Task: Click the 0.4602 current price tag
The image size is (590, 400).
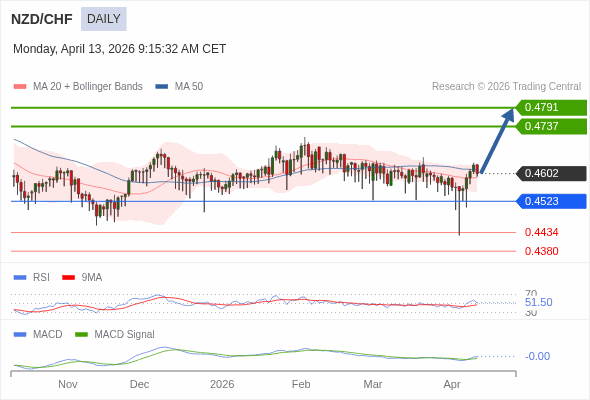Action: point(551,173)
